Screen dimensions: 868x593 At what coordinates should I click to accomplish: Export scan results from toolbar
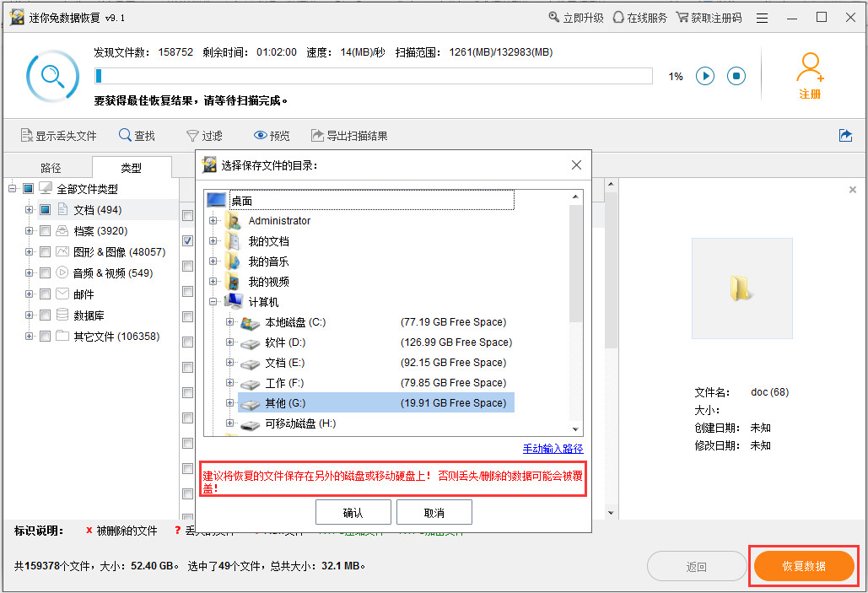pos(316,135)
